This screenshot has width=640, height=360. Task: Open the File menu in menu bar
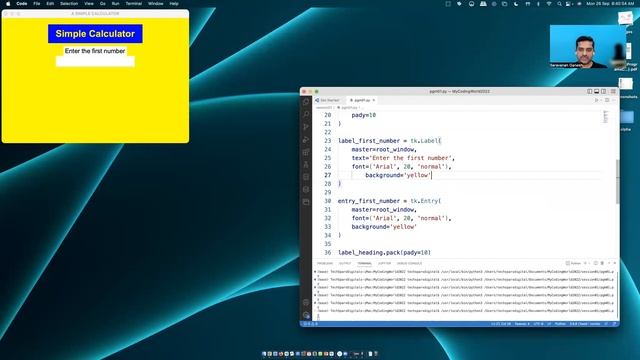(x=37, y=4)
